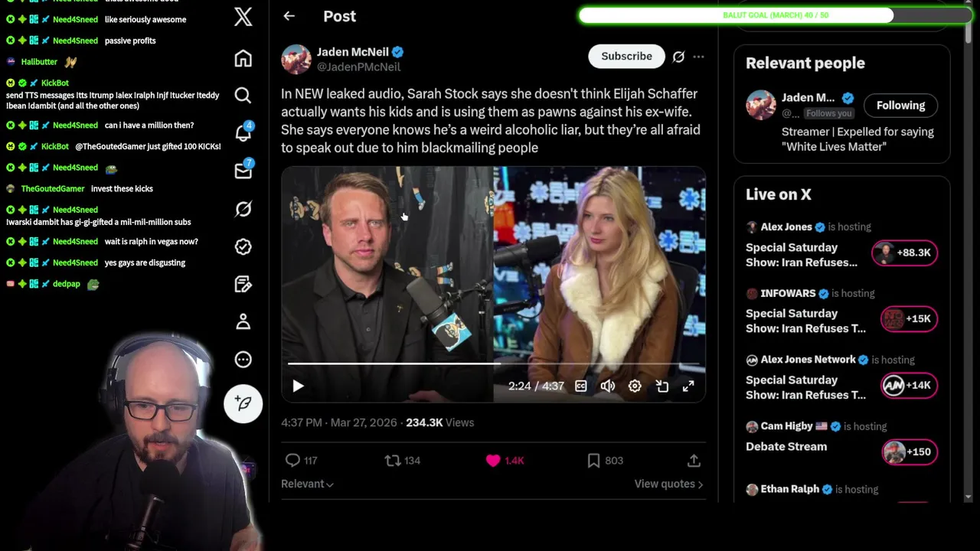The width and height of the screenshot is (980, 551).
Task: Expand the Relevant replies sort dropdown
Action: (x=307, y=484)
